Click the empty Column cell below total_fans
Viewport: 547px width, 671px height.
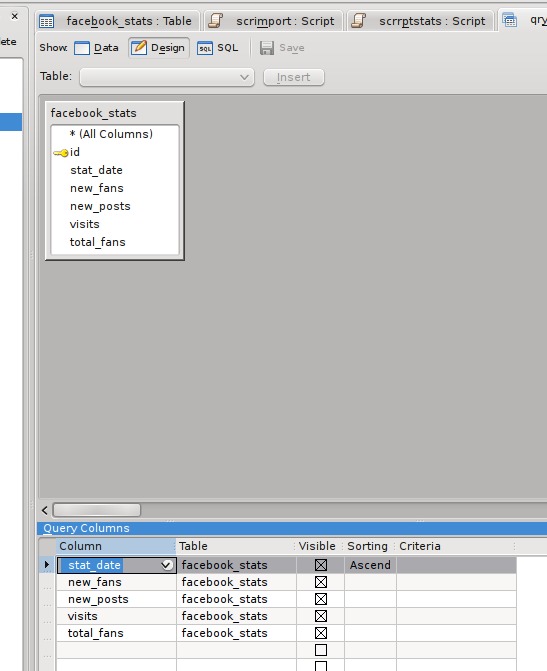tap(116, 650)
